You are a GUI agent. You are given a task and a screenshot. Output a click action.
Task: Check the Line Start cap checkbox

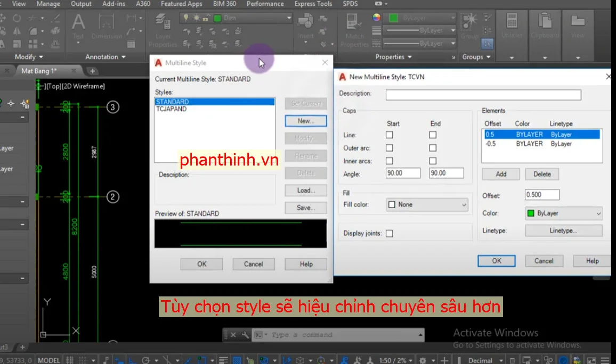pyautogui.click(x=390, y=135)
